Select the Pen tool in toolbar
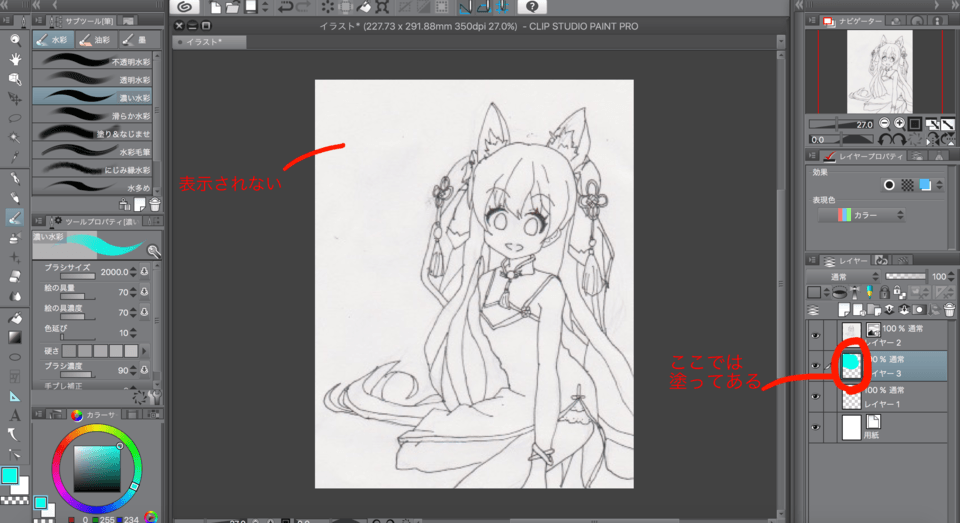 tap(15, 179)
